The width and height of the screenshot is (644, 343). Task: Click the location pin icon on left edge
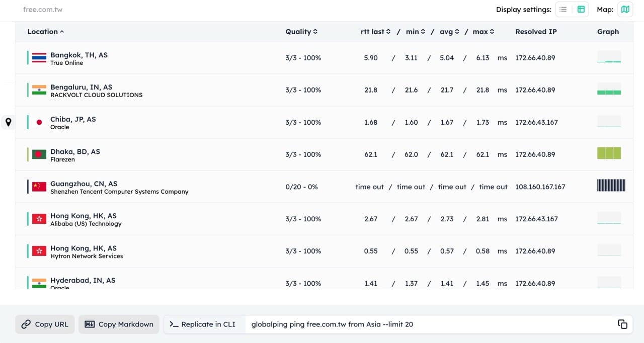coord(8,122)
